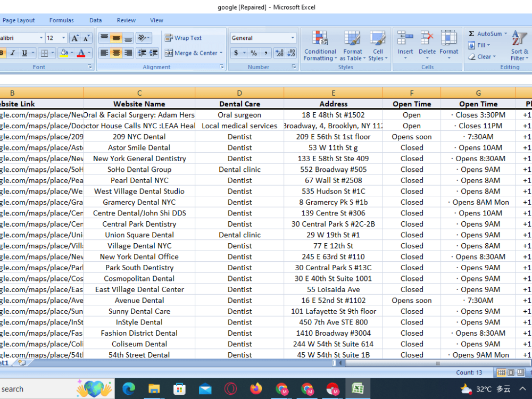Viewport: 532px width, 399px height.
Task: Open the text orientation tool
Action: (144, 38)
